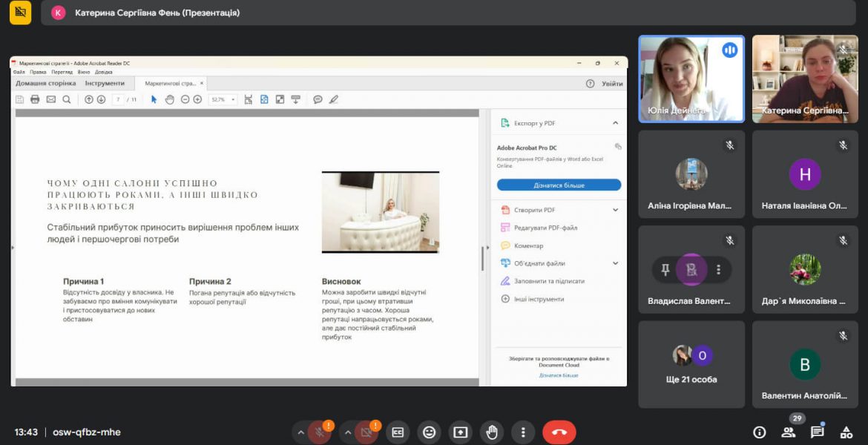
Task: Click the Acrobat help question mark icon
Action: [590, 84]
